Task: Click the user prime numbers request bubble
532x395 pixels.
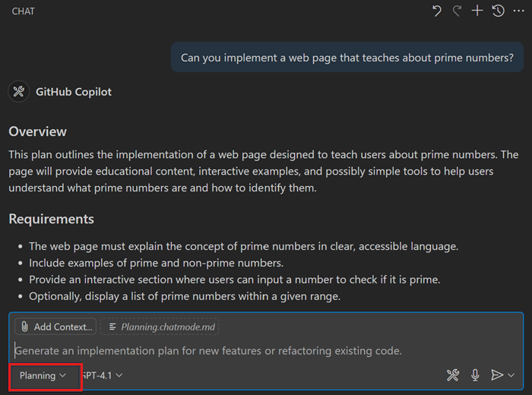Action: pyautogui.click(x=347, y=57)
